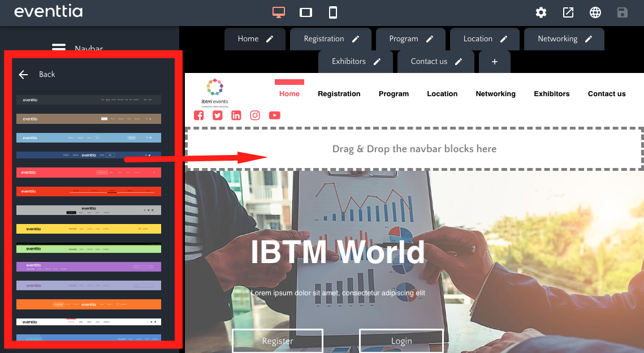Switch to desktop preview mode
The width and height of the screenshot is (644, 353).
tap(278, 12)
